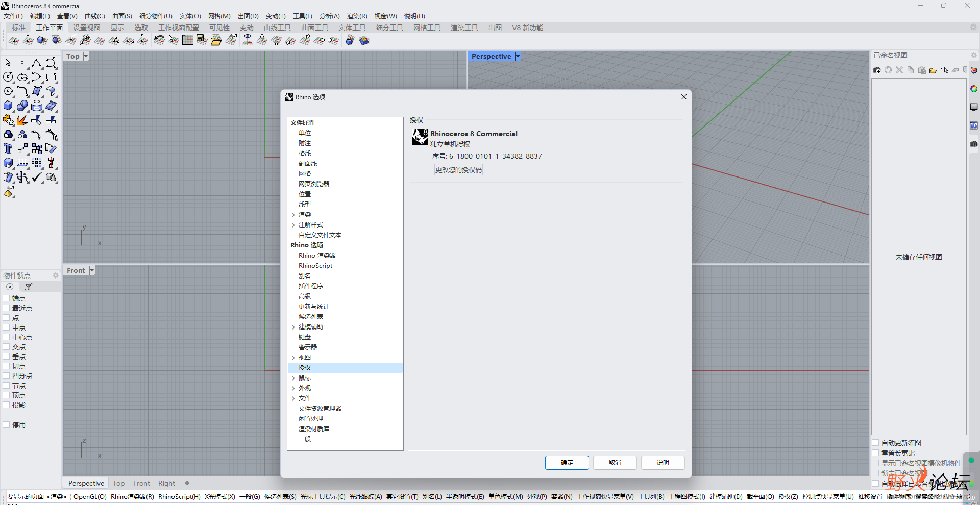Viewport: 980px width, 505px height.
Task: Close the Rhino 选项 dialog with X
Action: click(x=684, y=97)
